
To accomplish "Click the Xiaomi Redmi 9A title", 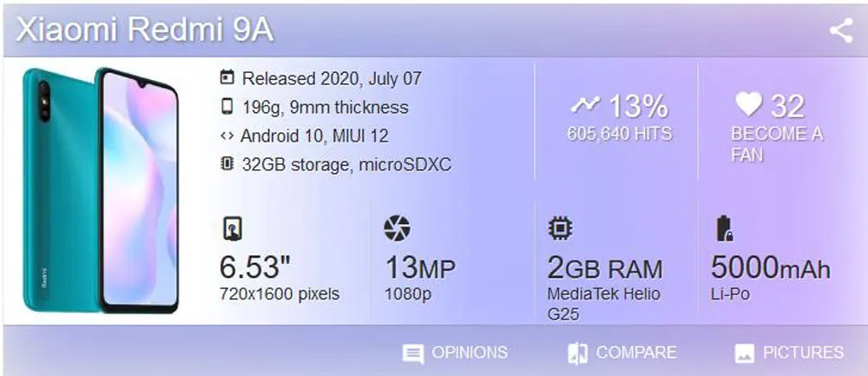I will coord(145,30).
